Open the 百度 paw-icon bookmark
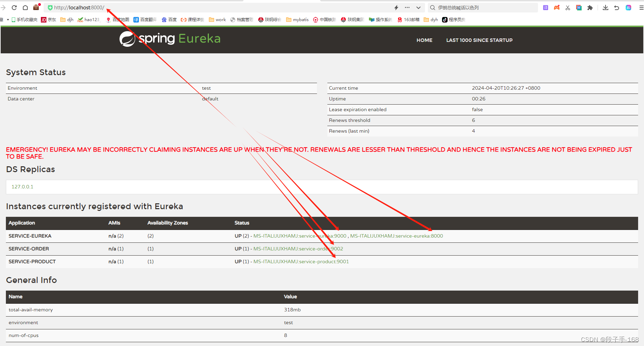644x346 pixels. click(x=169, y=20)
